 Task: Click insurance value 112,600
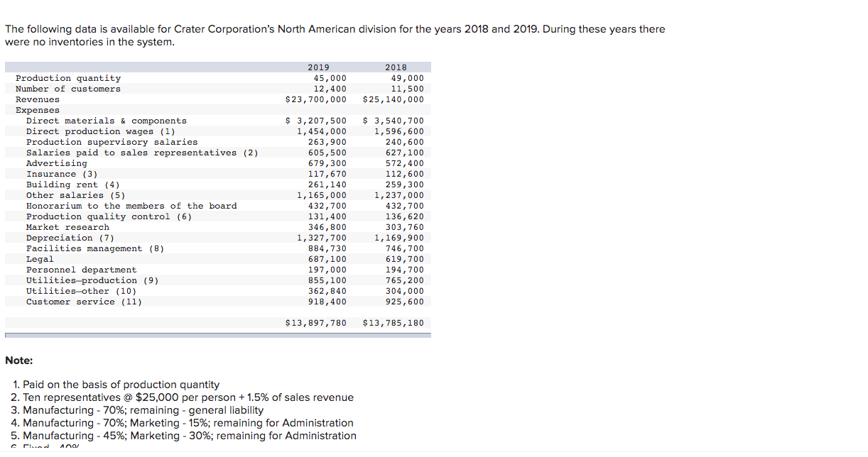(404, 174)
